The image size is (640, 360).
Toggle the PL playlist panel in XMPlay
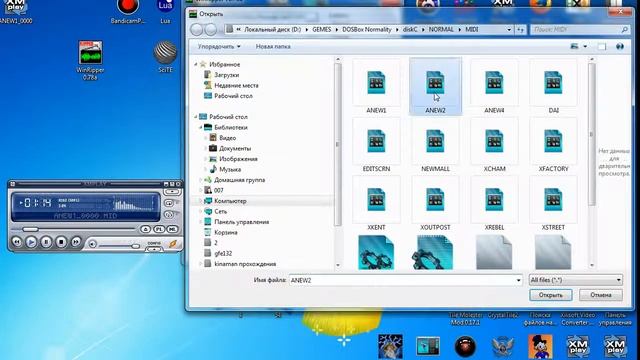[x=159, y=229]
